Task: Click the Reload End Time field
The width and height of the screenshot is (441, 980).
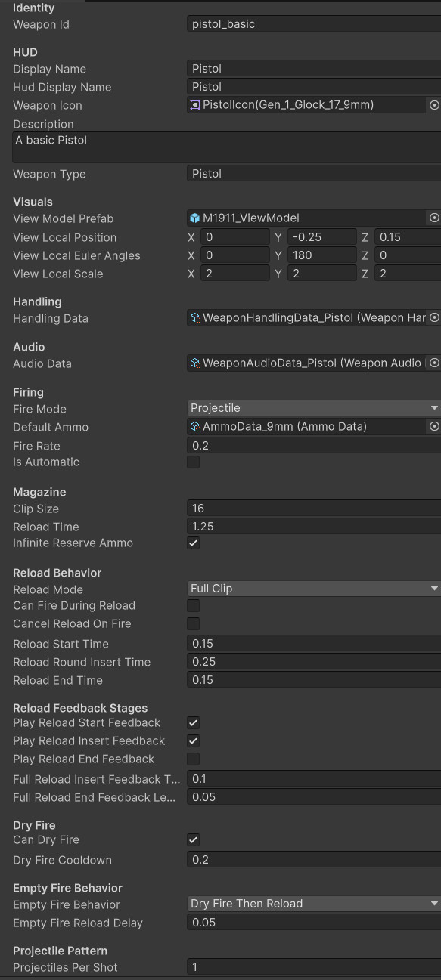Action: pyautogui.click(x=314, y=680)
